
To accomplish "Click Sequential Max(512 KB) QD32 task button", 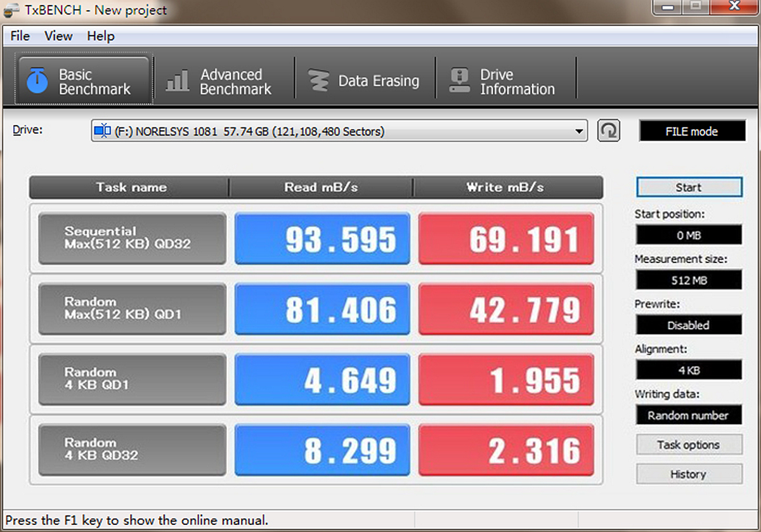I will coord(132,238).
